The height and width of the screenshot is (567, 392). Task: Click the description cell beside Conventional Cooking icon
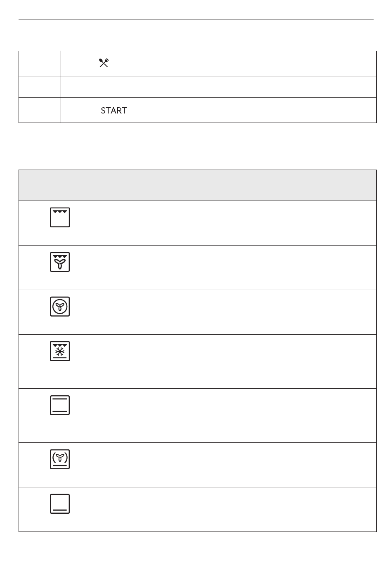(x=240, y=416)
